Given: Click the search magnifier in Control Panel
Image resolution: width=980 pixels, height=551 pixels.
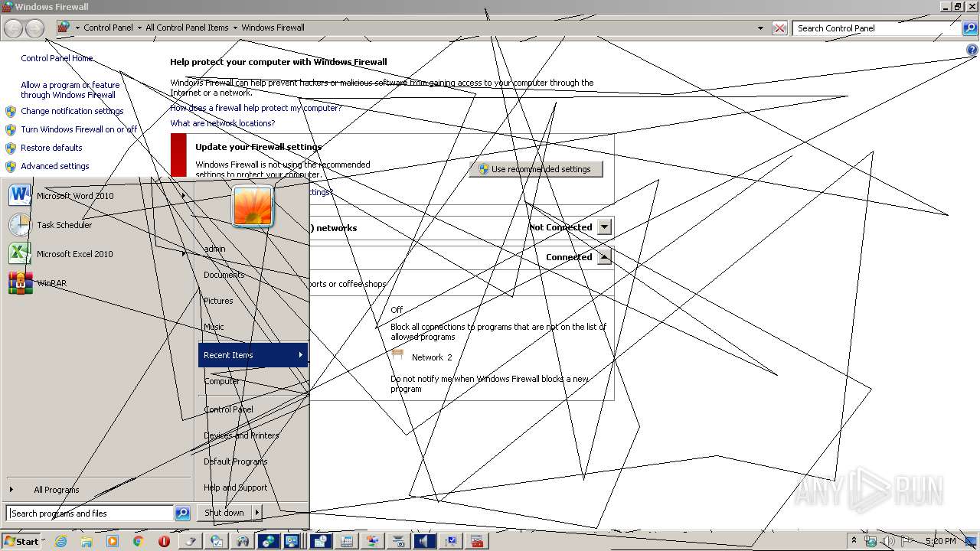Looking at the screenshot, I should 969,28.
